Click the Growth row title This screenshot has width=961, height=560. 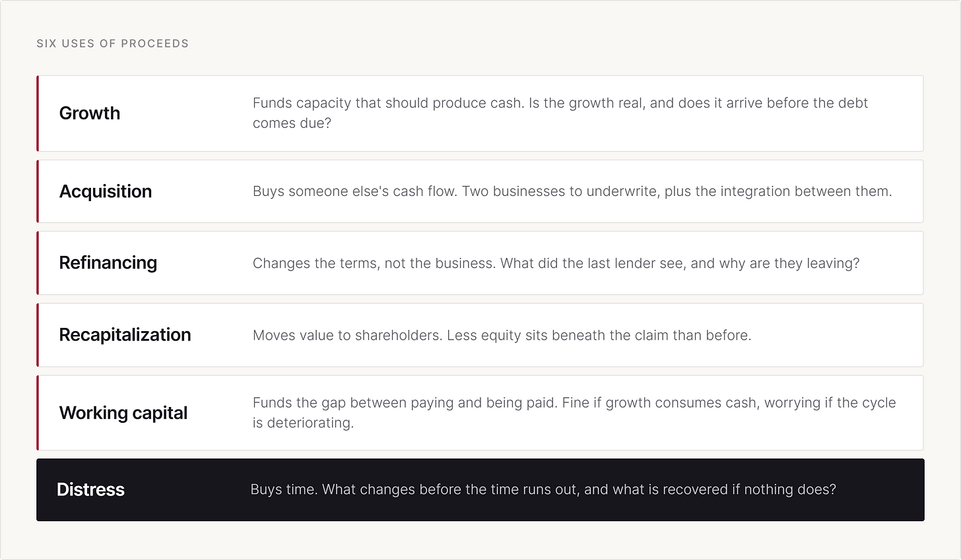point(90,113)
